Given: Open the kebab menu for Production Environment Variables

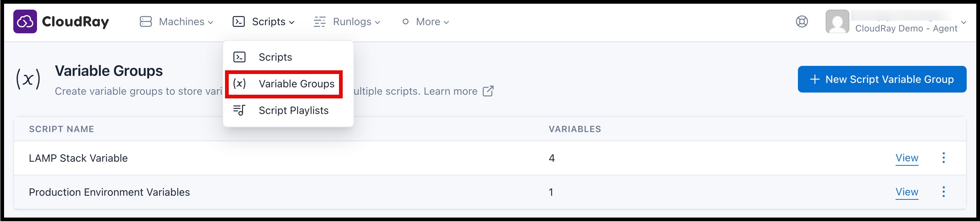Looking at the screenshot, I should point(944,192).
